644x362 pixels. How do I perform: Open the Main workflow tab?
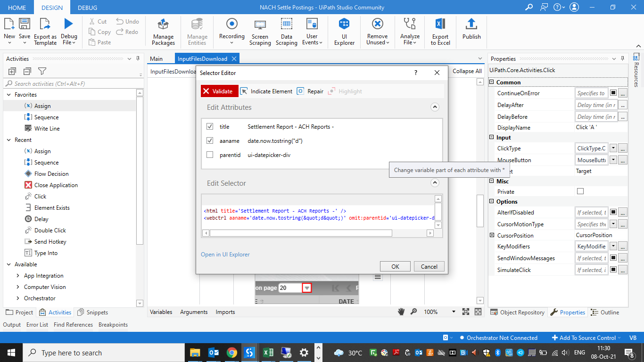click(x=156, y=59)
